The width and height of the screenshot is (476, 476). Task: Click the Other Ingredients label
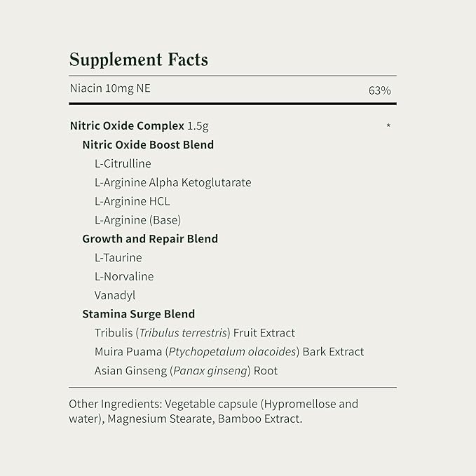coord(114,404)
